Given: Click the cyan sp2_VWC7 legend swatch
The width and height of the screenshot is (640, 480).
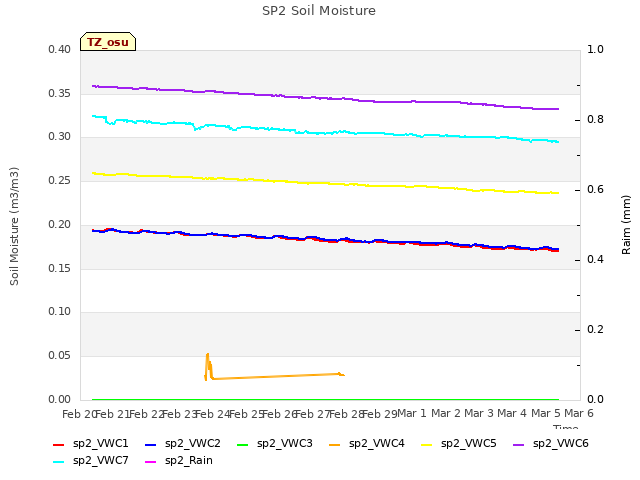Looking at the screenshot, I should (59, 462).
